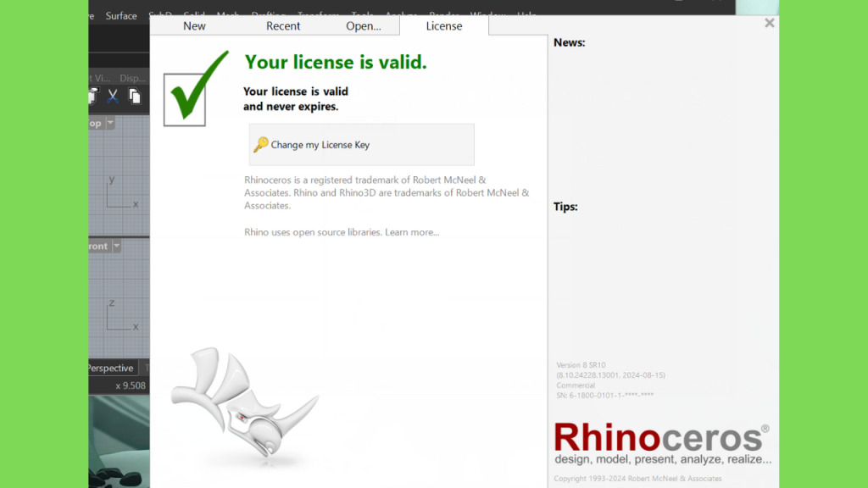Click the Rhinoceros logo
Screen dimensions: 868x488
point(662,443)
